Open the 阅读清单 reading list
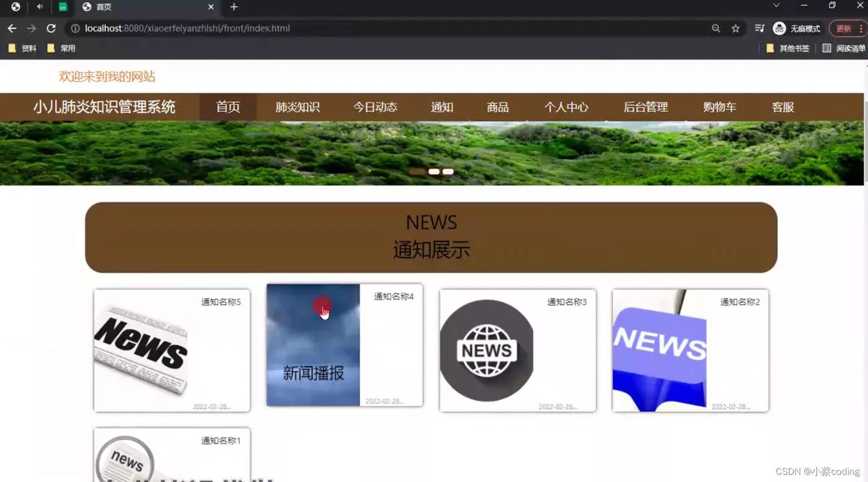This screenshot has height=482, width=868. (x=844, y=48)
